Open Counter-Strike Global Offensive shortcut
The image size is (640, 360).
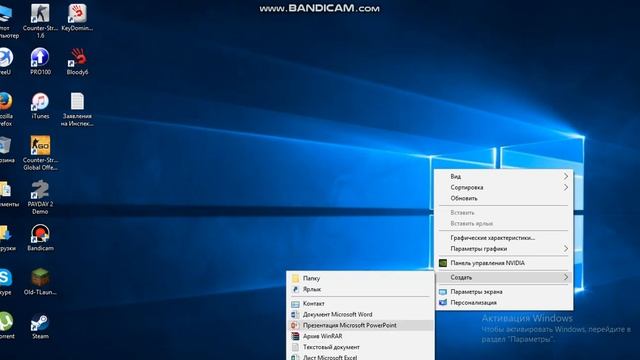[x=40, y=153]
